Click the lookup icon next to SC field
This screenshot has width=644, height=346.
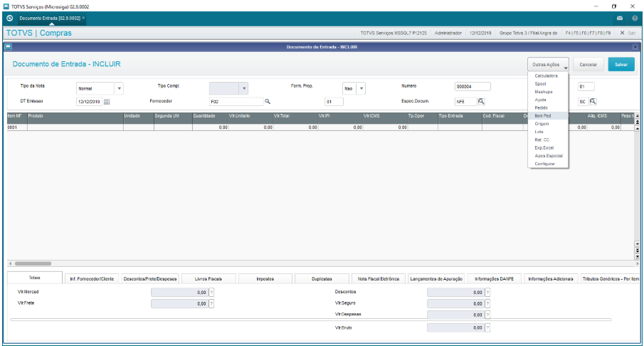click(593, 102)
